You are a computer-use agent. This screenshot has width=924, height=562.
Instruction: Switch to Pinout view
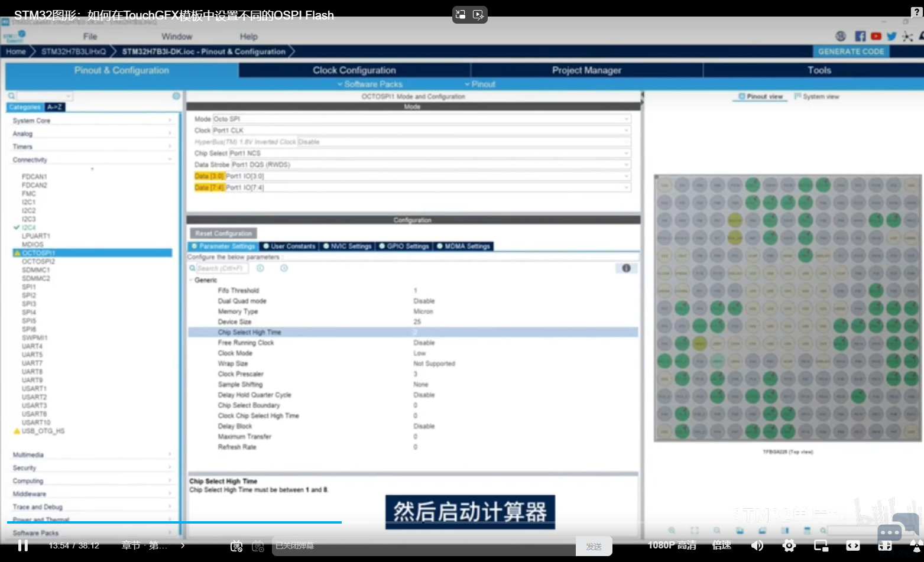point(760,96)
